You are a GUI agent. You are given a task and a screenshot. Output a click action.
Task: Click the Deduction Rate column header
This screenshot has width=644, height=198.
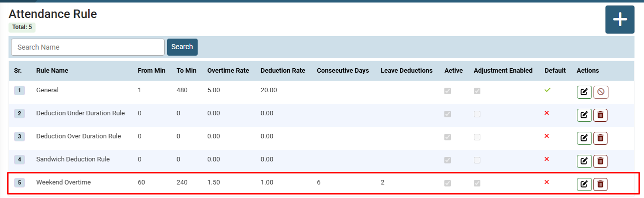283,71
